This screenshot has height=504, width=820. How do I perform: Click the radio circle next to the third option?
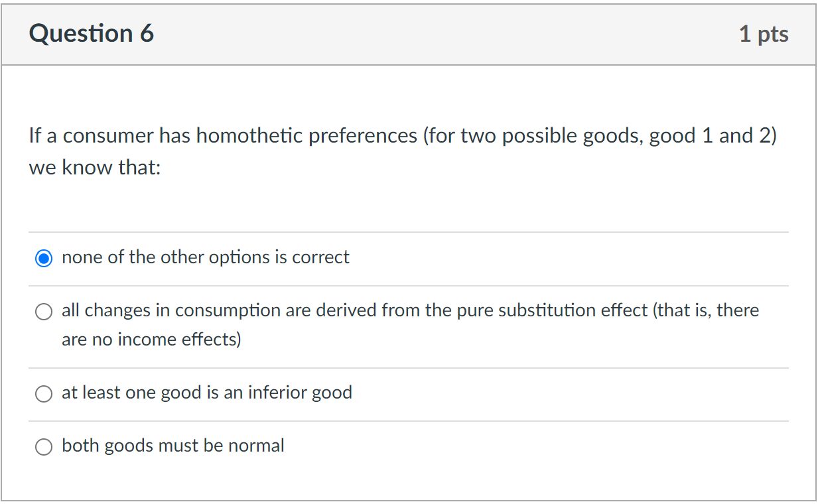(x=43, y=393)
